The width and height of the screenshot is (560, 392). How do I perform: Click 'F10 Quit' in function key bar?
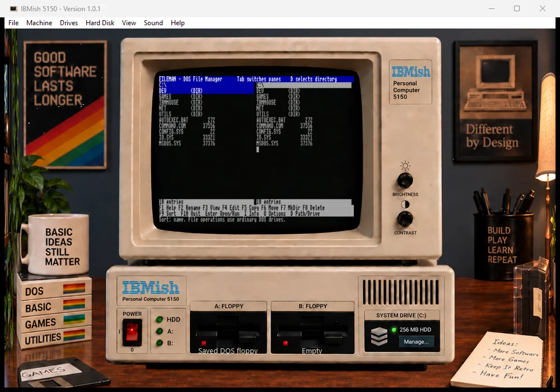(190, 213)
